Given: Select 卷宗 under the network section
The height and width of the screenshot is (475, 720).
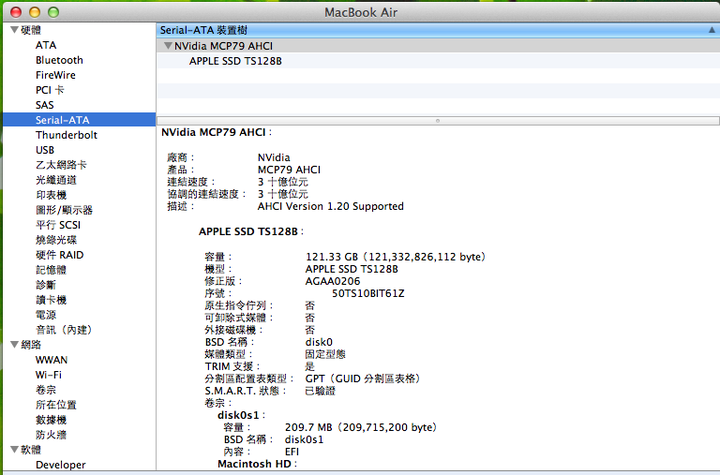Looking at the screenshot, I should [x=46, y=390].
